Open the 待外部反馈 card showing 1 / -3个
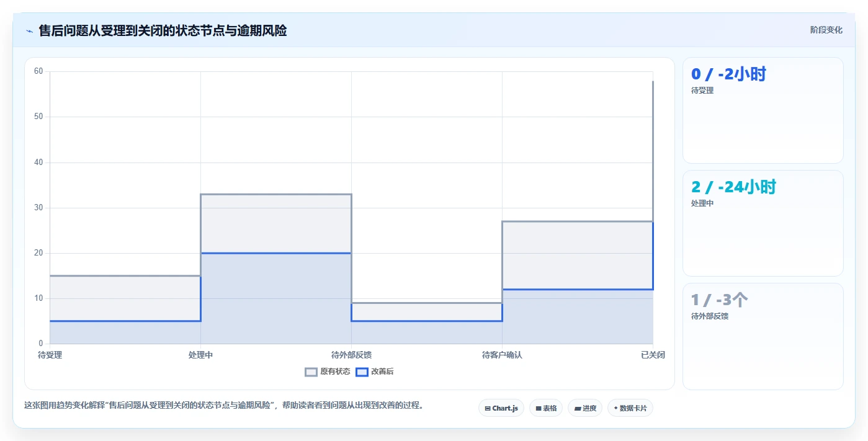 [763, 336]
